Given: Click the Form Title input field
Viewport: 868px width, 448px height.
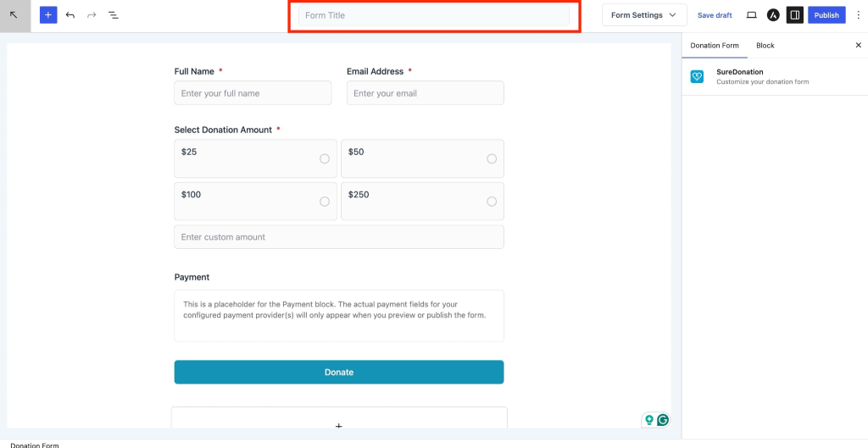Looking at the screenshot, I should 434,15.
